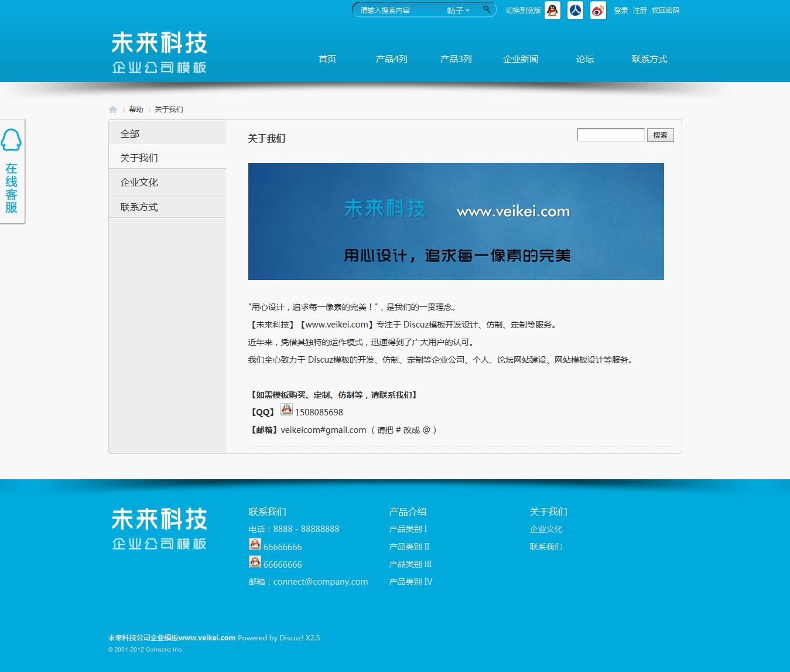The width and height of the screenshot is (790, 672).
Task: Click the page search input field
Action: pos(611,135)
